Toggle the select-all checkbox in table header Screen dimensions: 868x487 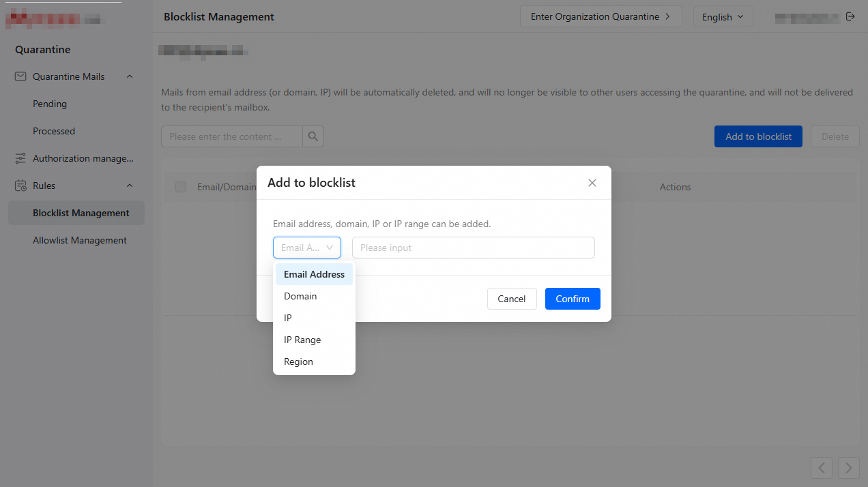181,187
